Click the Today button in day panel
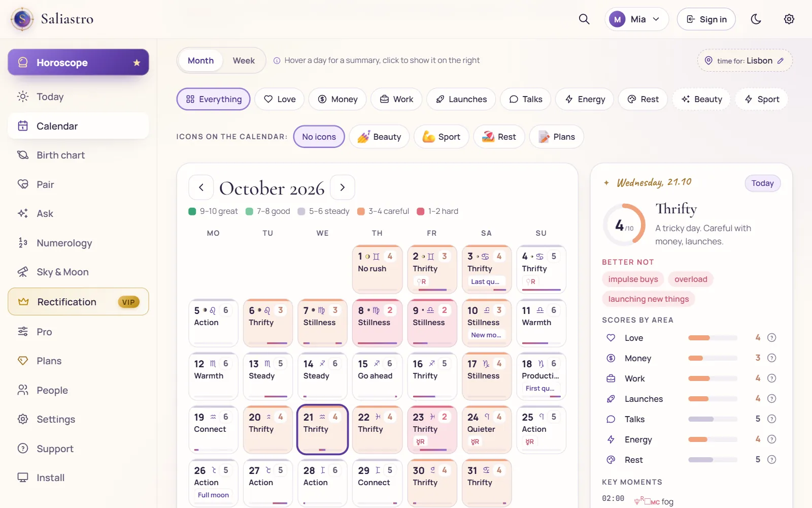The width and height of the screenshot is (812, 508). (x=762, y=183)
